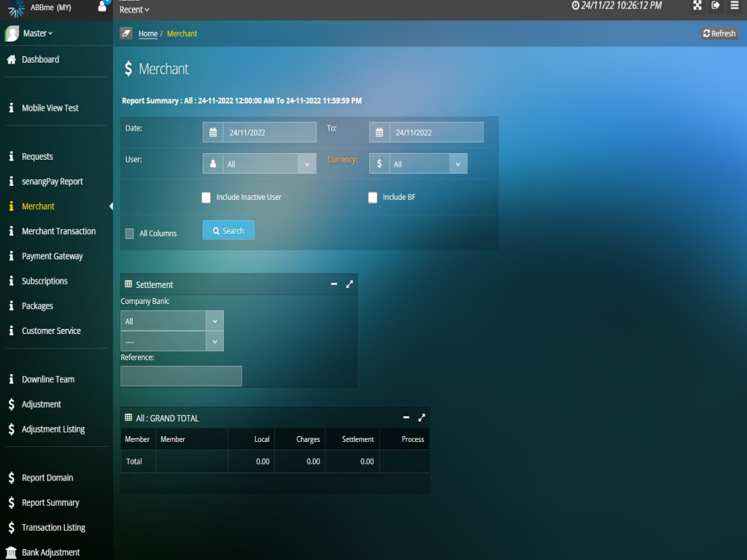Click the Reference input field

click(181, 376)
